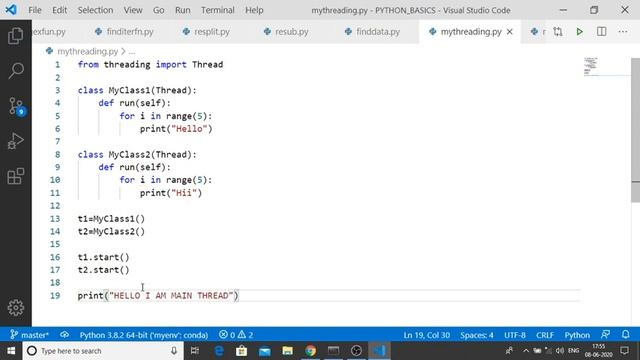Change indentation via Spaces: 4
The height and width of the screenshot is (360, 640).
tap(477, 335)
